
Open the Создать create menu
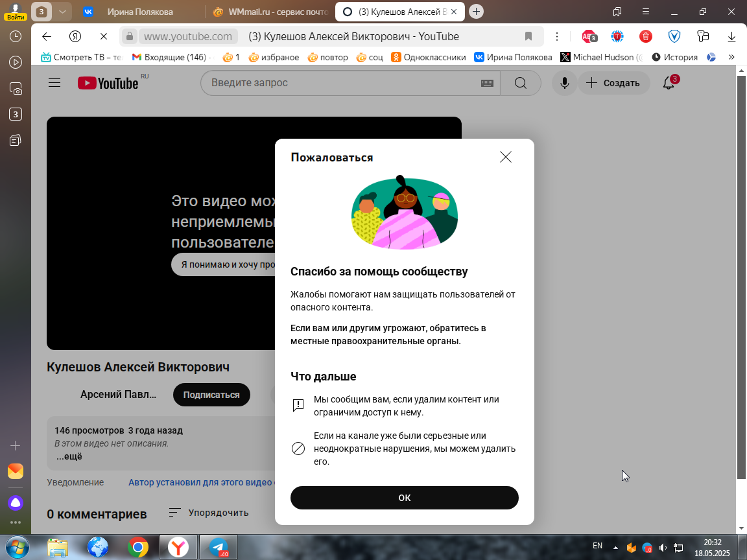[x=613, y=83]
